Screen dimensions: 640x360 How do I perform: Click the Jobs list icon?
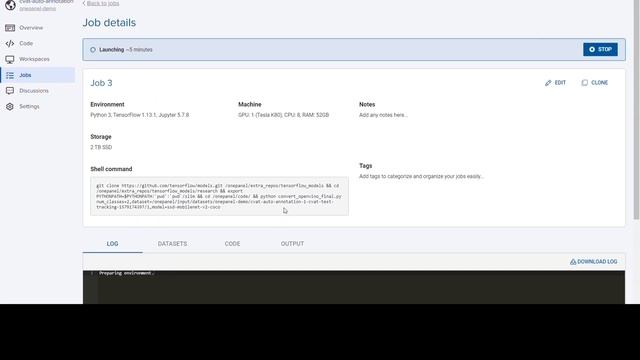10,75
